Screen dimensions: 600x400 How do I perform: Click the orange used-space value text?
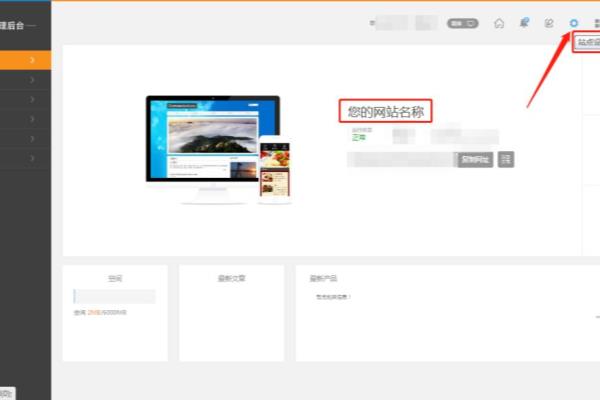coord(94,312)
